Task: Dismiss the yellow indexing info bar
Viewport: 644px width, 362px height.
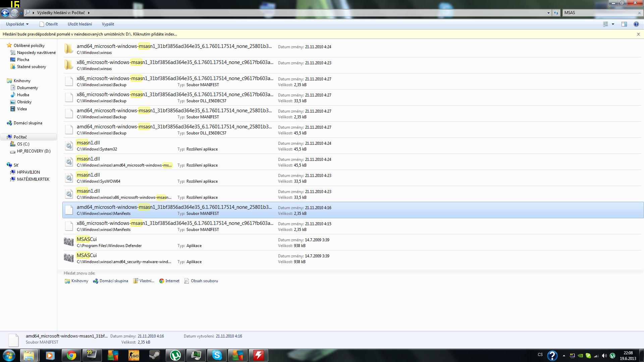Action: (638, 34)
